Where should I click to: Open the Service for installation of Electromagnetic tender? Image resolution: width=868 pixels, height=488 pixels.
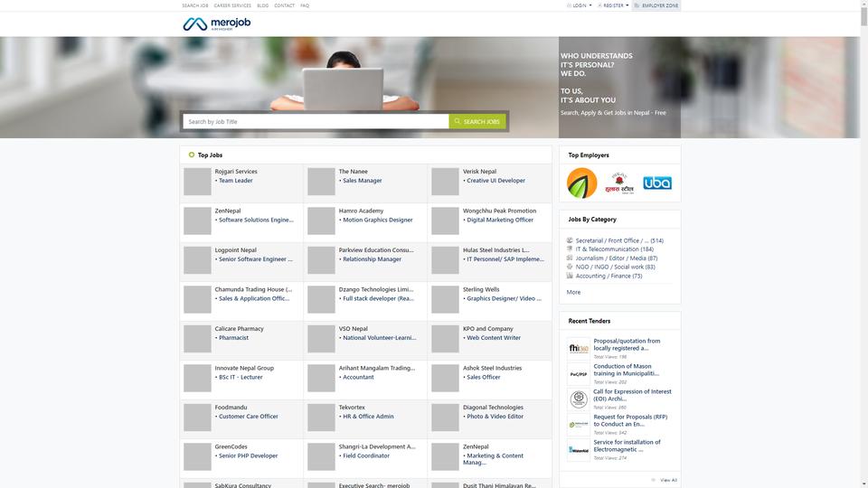627,446
